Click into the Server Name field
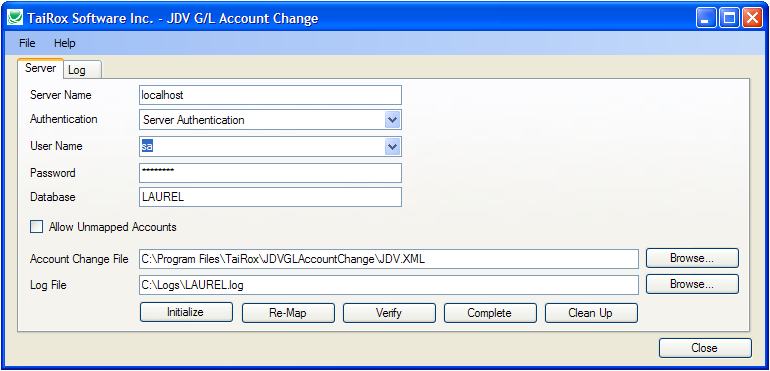This screenshot has height=371, width=770. tap(270, 95)
